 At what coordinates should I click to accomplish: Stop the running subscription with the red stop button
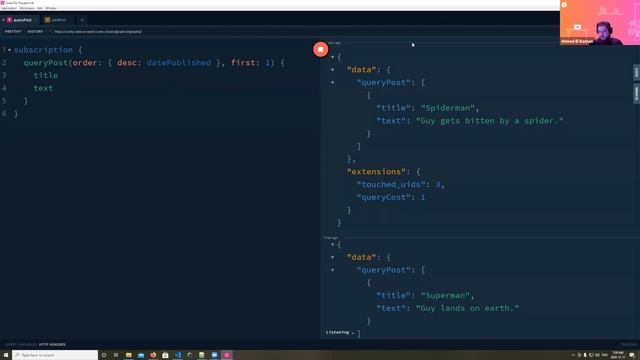tap(320, 49)
